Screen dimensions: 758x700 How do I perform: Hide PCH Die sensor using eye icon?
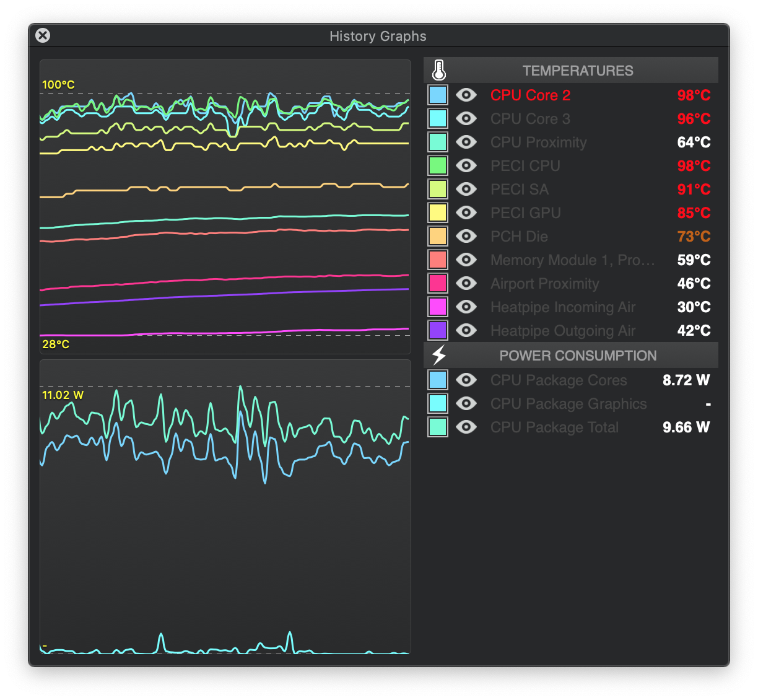click(466, 236)
